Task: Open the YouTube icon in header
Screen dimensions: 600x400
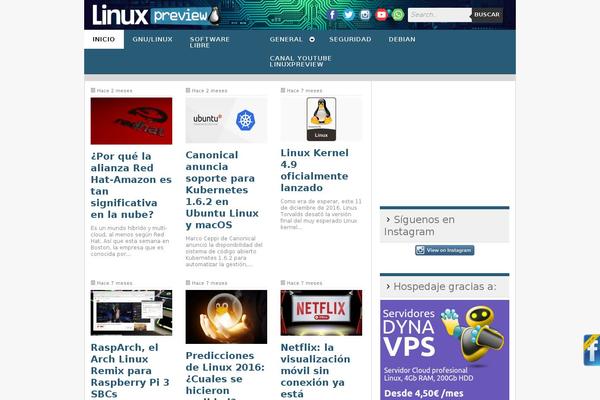Action: coord(382,15)
